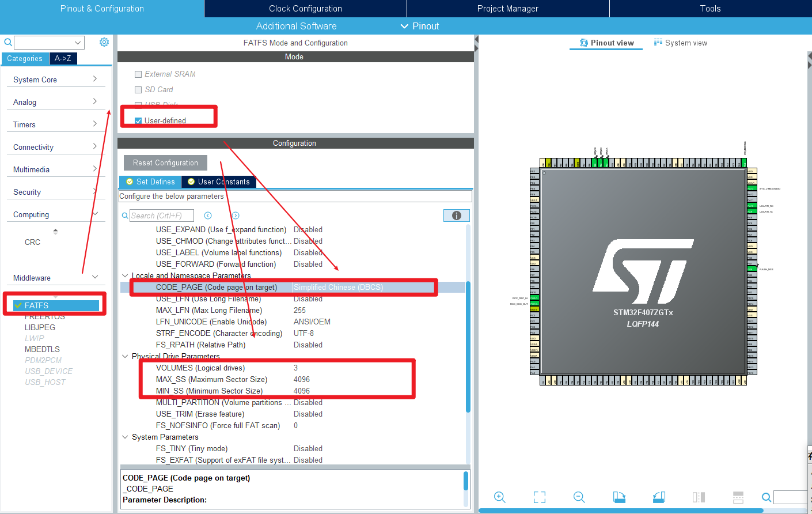This screenshot has width=812, height=514.
Task: Zoom in on the pinout view
Action: [x=499, y=497]
